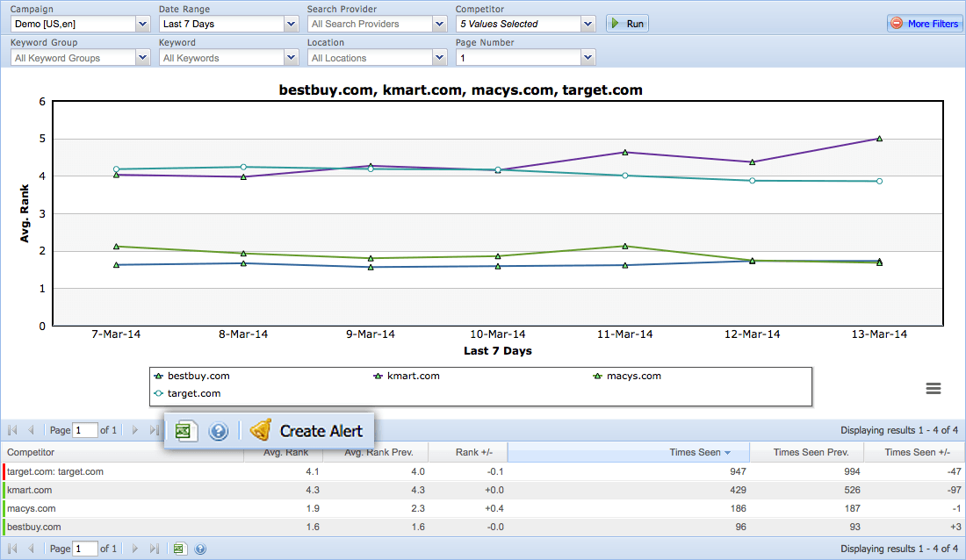Go to previous page in top pager
966x560 pixels.
click(31, 430)
